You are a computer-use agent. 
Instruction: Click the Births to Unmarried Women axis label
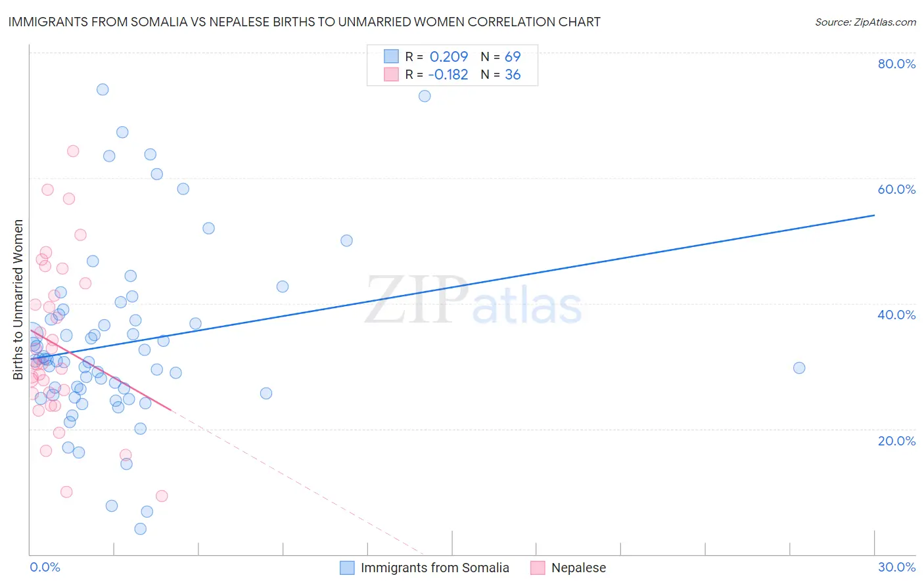(x=18, y=300)
